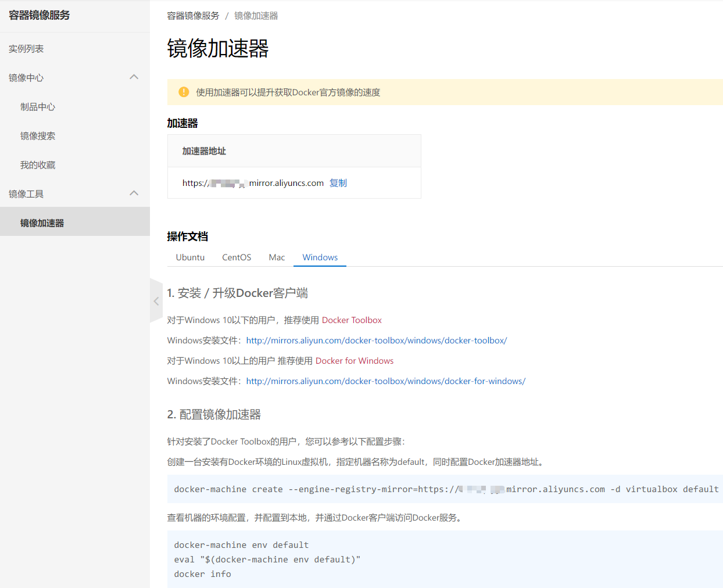Switch to the Ubuntu tab
Viewport: 723px width, 588px height.
click(x=190, y=257)
